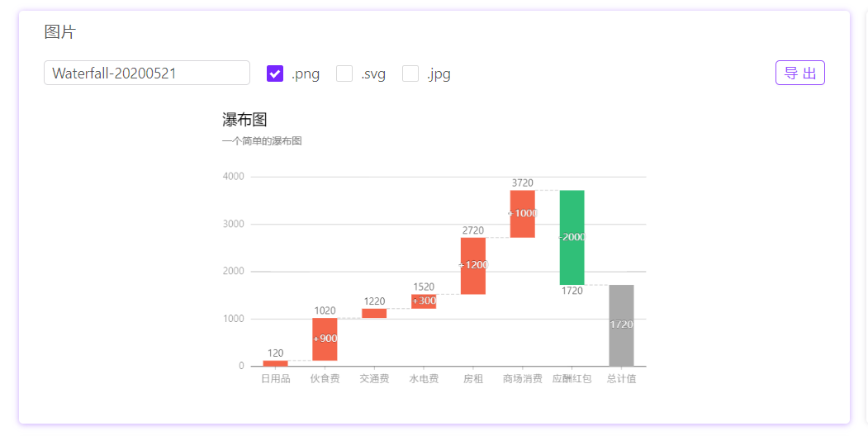Click the 水电费 +300 bar
The height and width of the screenshot is (436, 868).
pos(424,301)
